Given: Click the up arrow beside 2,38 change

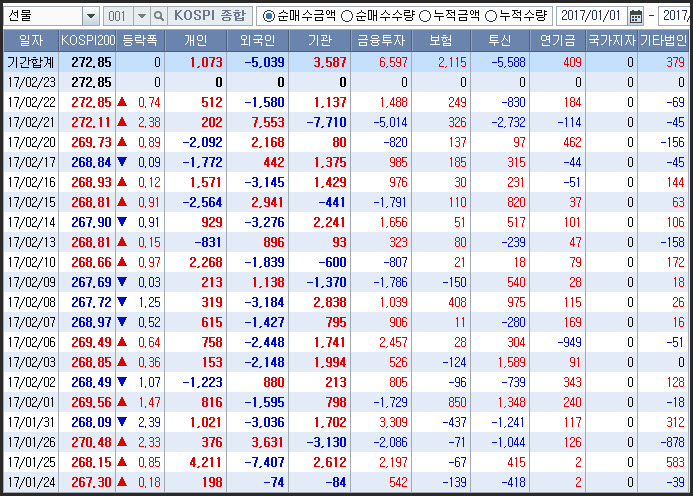Looking at the screenshot, I should click(122, 122).
